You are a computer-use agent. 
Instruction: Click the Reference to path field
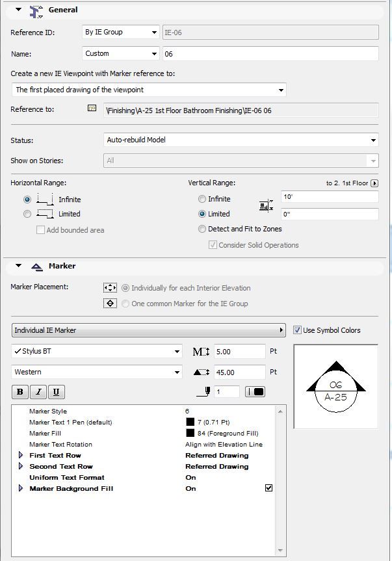click(241, 111)
